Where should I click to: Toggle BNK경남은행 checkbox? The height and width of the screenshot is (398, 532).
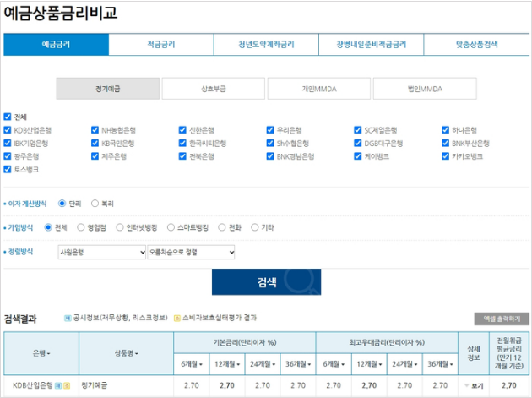pyautogui.click(x=270, y=156)
